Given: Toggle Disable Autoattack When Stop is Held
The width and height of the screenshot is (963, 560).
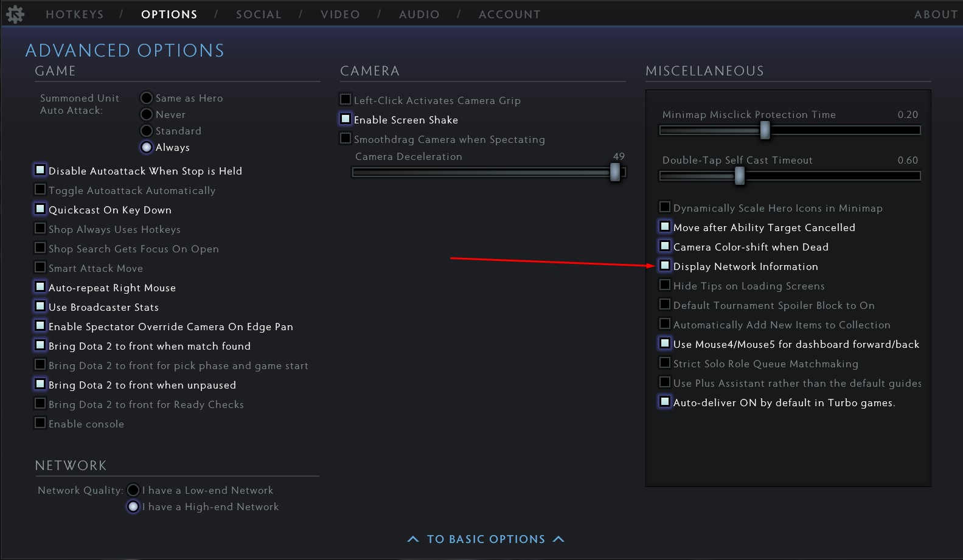Looking at the screenshot, I should click(40, 170).
